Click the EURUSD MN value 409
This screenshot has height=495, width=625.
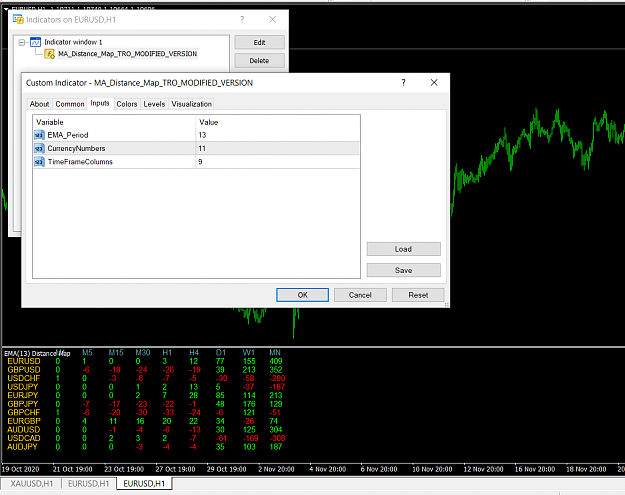point(276,361)
